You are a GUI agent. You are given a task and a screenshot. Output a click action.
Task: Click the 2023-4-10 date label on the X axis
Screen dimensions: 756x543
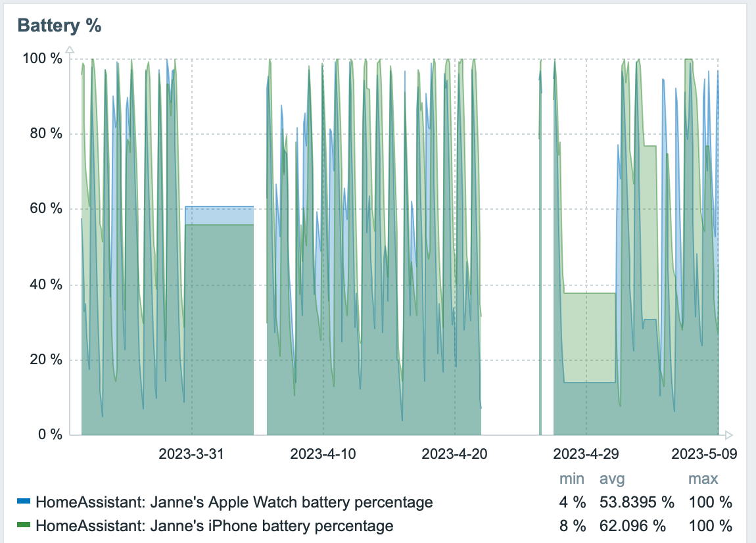click(x=323, y=454)
